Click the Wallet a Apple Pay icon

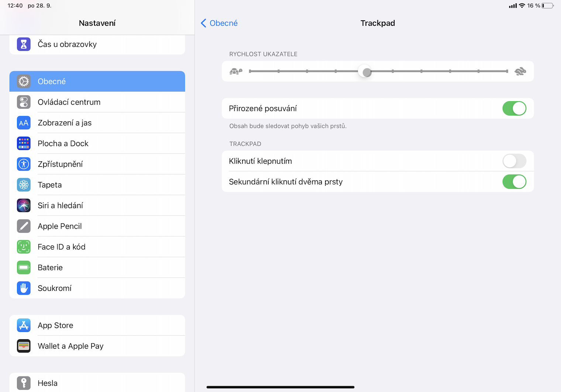click(24, 346)
